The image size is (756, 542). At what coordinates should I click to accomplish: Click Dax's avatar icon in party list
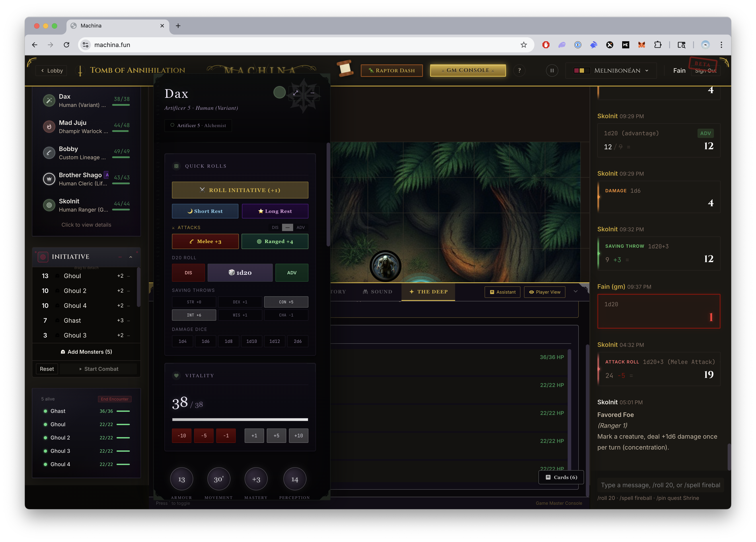(49, 100)
